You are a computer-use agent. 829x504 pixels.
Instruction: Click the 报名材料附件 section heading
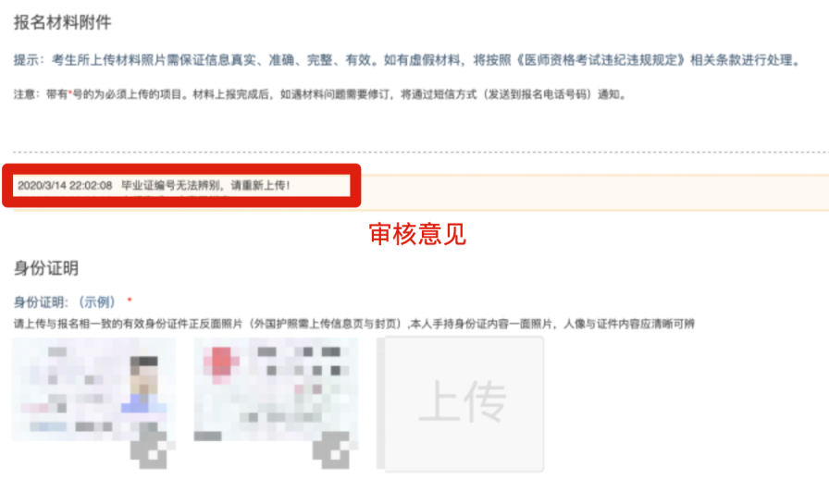point(62,22)
